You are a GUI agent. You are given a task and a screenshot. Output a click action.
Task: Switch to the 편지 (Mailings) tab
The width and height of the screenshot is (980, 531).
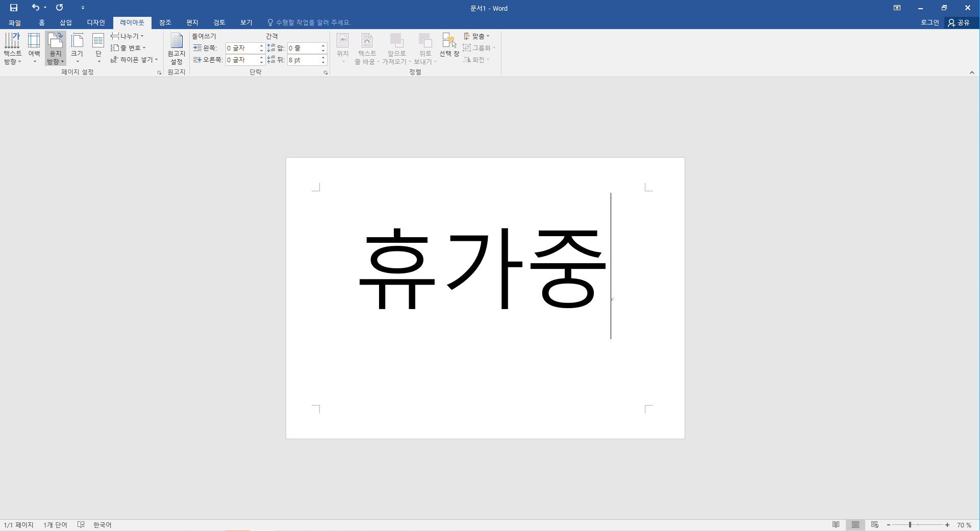click(192, 22)
